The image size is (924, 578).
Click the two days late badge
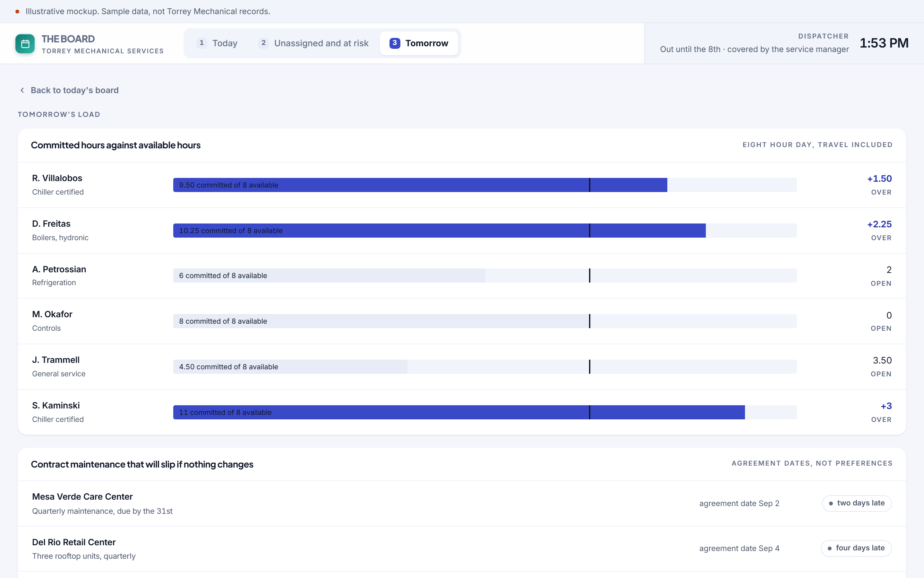[x=856, y=503]
